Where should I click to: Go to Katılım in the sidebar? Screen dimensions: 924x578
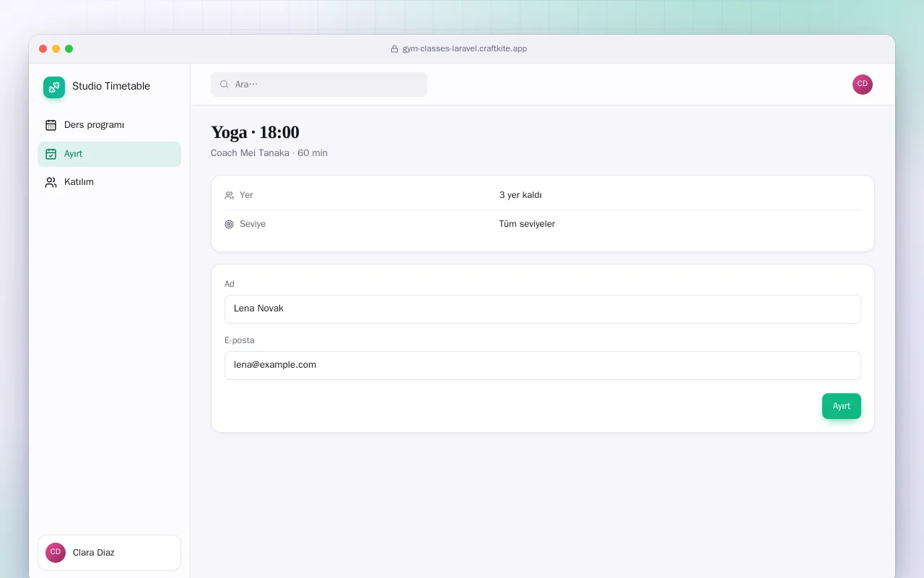(x=110, y=182)
